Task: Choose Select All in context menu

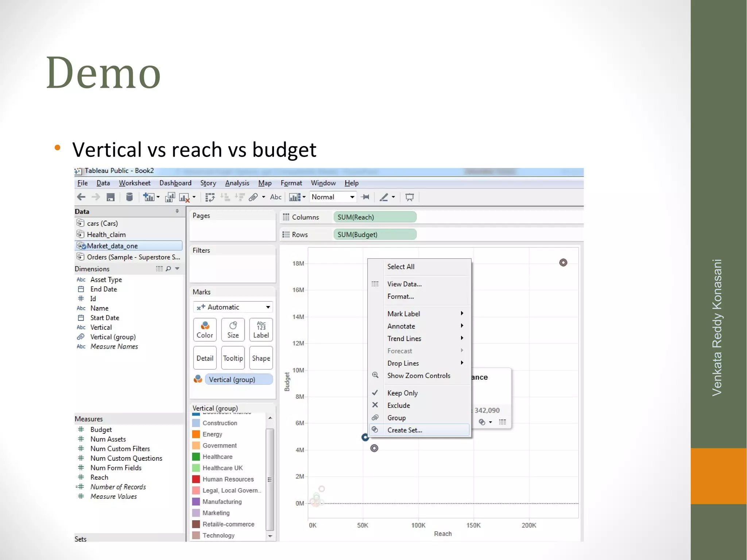Action: coord(419,267)
